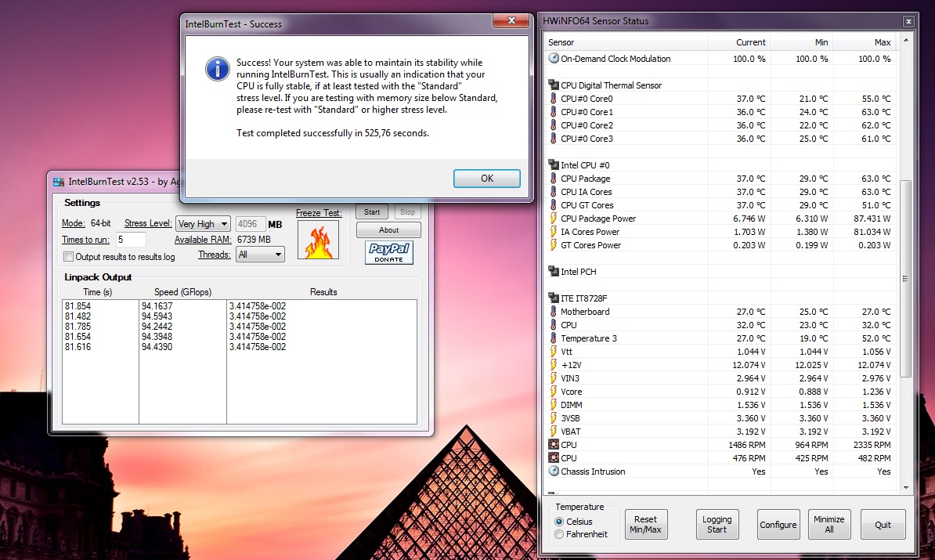Click the thermometer icon beside CPU GT Cores
The width and height of the screenshot is (935, 560).
click(x=554, y=205)
